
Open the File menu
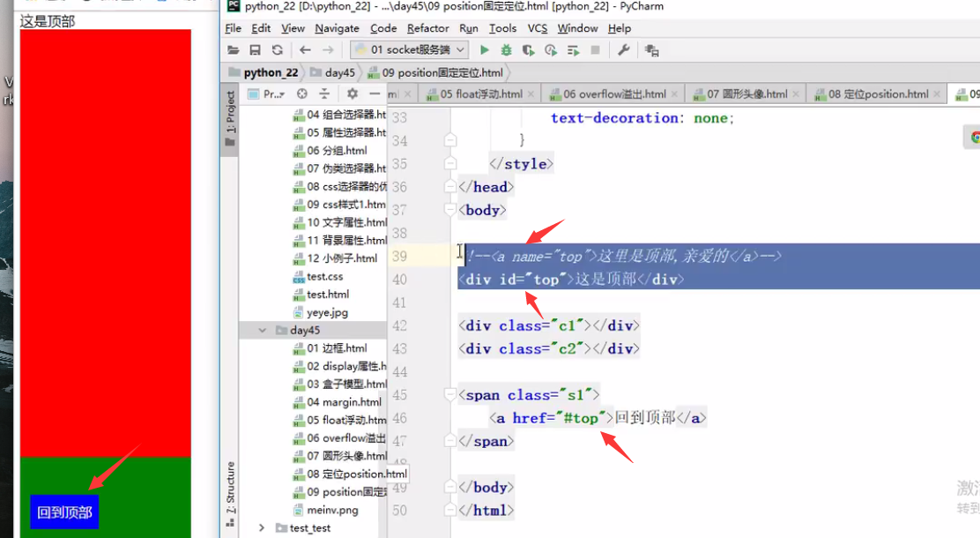[x=234, y=28]
